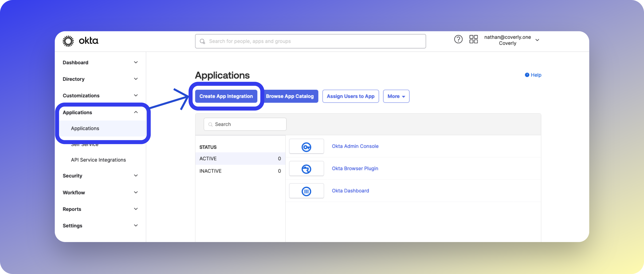Screen dimensions: 644x274
Task: Open the help question mark icon
Action: tap(458, 39)
